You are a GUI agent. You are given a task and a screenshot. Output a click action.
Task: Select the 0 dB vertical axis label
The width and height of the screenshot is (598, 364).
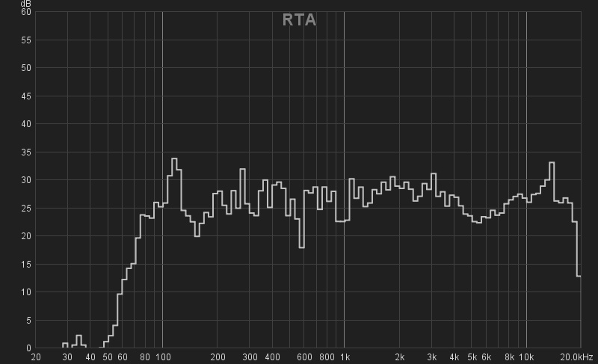(28, 348)
